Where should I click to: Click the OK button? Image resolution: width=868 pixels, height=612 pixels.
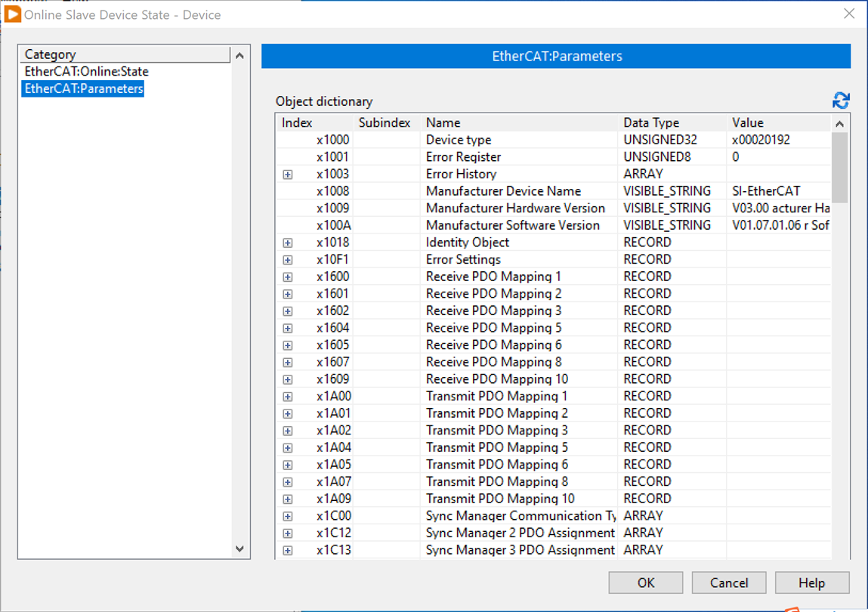tap(645, 583)
